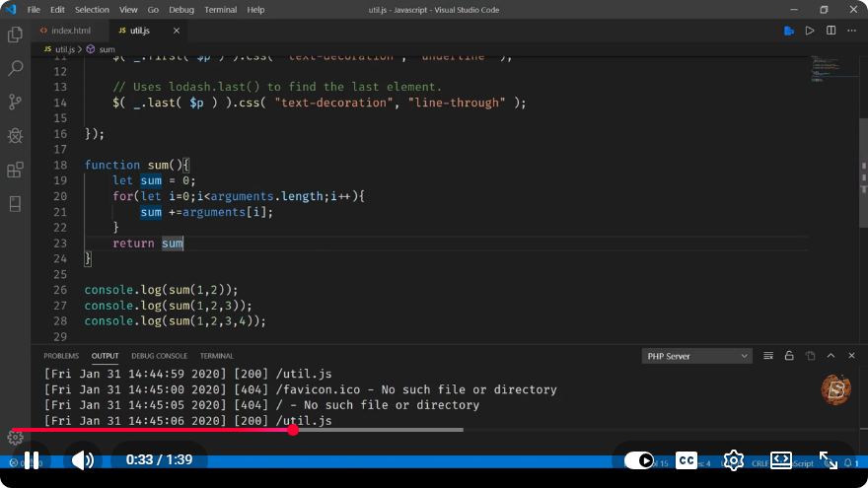This screenshot has height=488, width=868.
Task: Open the Extensions view icon
Action: click(15, 170)
